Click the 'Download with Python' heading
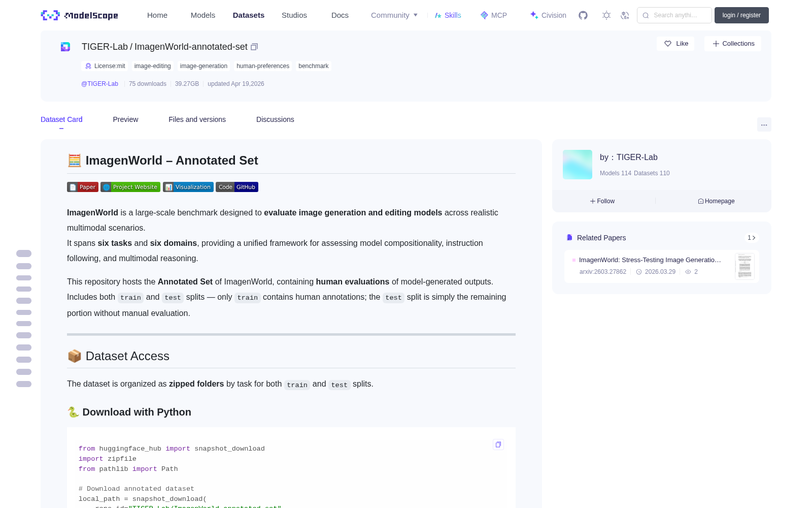 point(129,412)
